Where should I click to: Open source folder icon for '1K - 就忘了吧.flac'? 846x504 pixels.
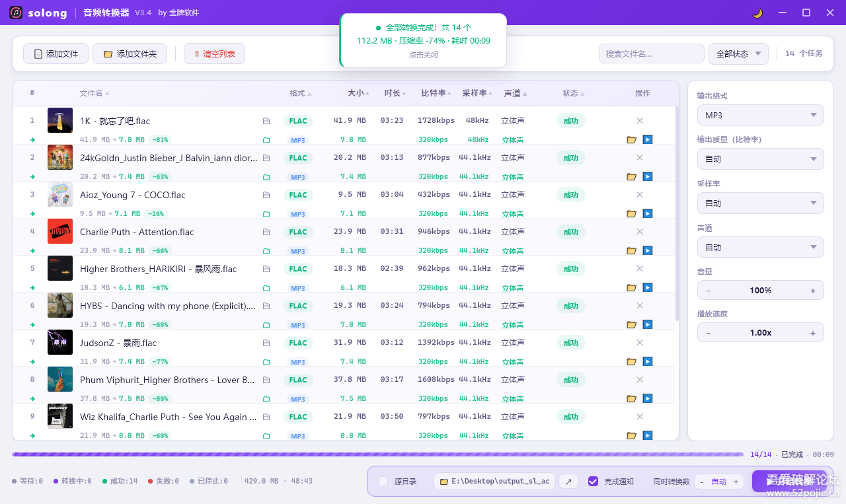[x=266, y=121]
